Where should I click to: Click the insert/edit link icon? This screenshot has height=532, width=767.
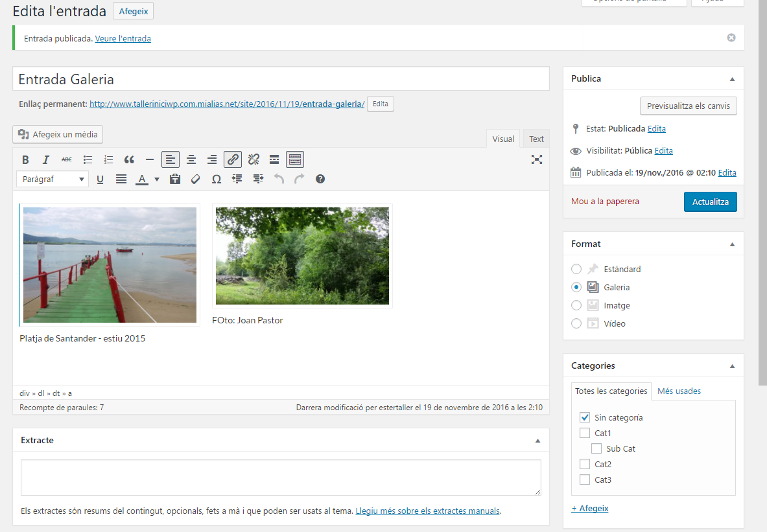point(233,159)
